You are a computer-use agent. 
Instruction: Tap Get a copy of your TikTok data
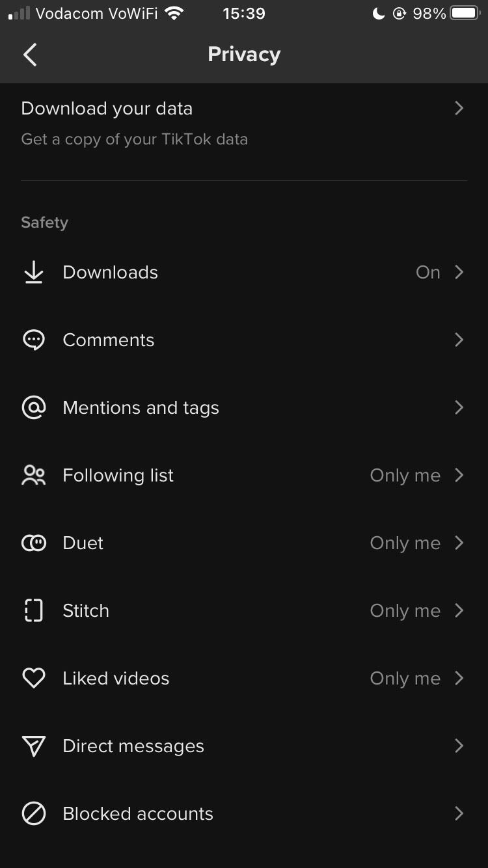click(134, 139)
